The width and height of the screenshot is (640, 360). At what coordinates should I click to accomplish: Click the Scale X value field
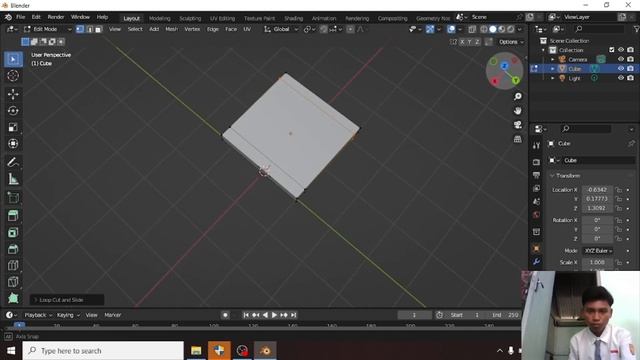[598, 262]
